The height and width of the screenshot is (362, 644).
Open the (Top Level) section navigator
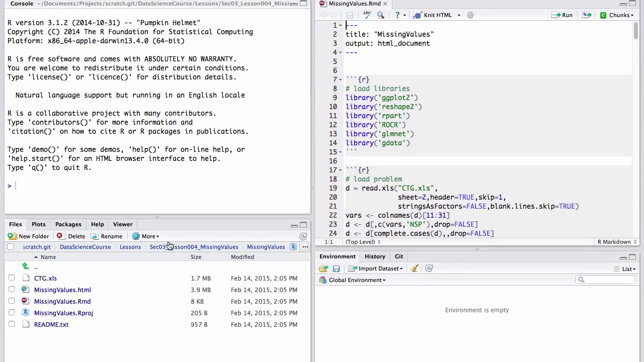[x=363, y=242]
